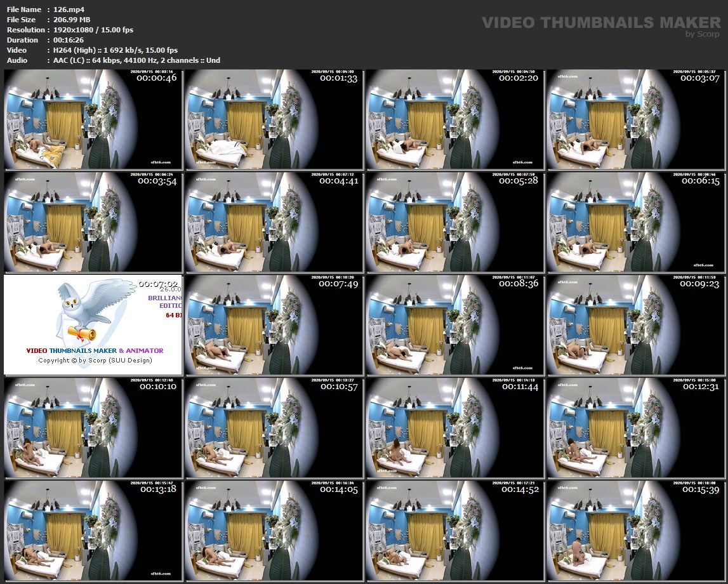Open the thumbnail at 00:00:46
This screenshot has height=584, width=728.
(93, 119)
